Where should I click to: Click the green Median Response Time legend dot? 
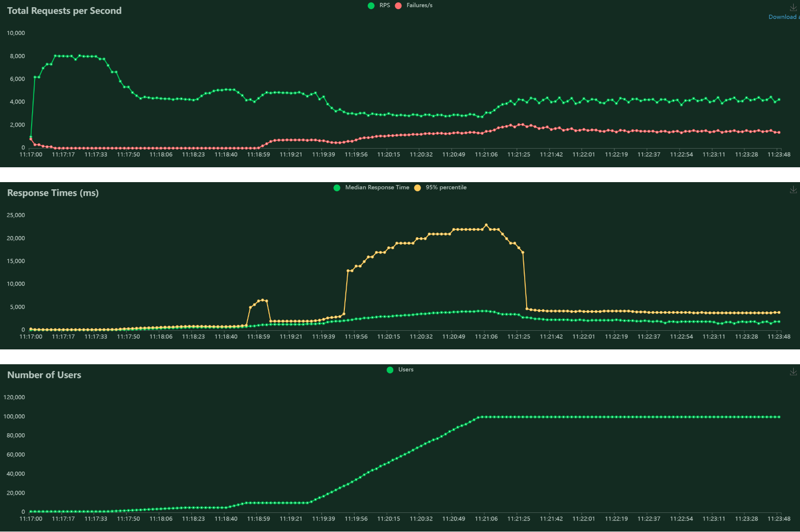click(337, 188)
